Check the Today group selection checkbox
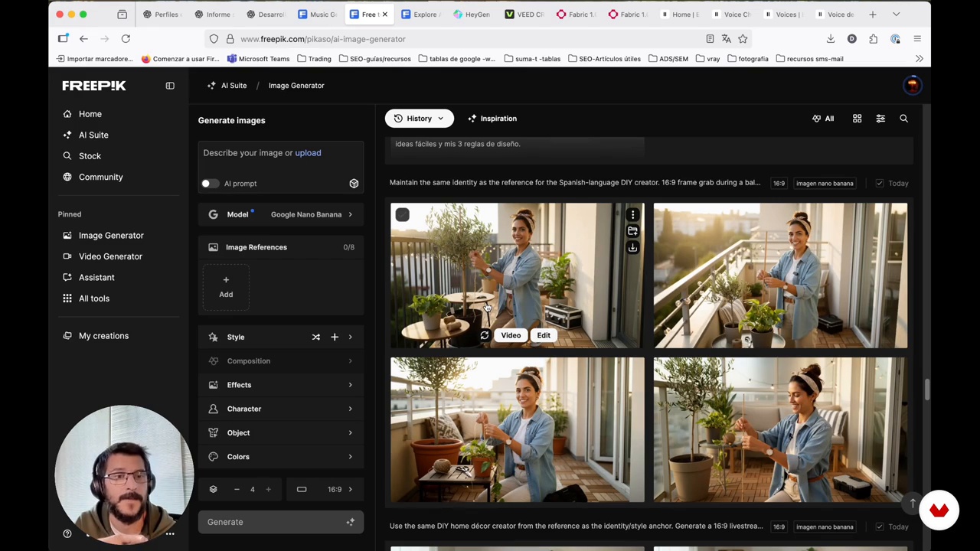980x551 pixels. 879,184
